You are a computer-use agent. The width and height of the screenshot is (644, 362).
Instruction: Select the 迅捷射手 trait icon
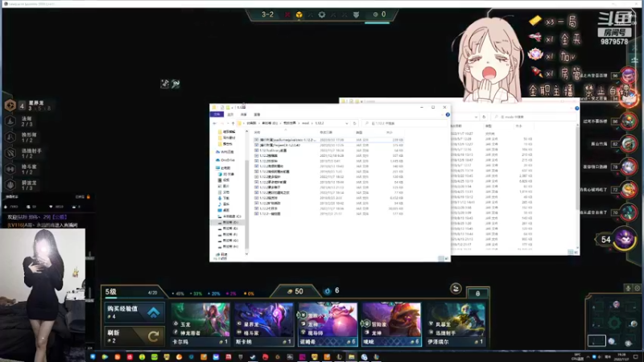pyautogui.click(x=10, y=153)
